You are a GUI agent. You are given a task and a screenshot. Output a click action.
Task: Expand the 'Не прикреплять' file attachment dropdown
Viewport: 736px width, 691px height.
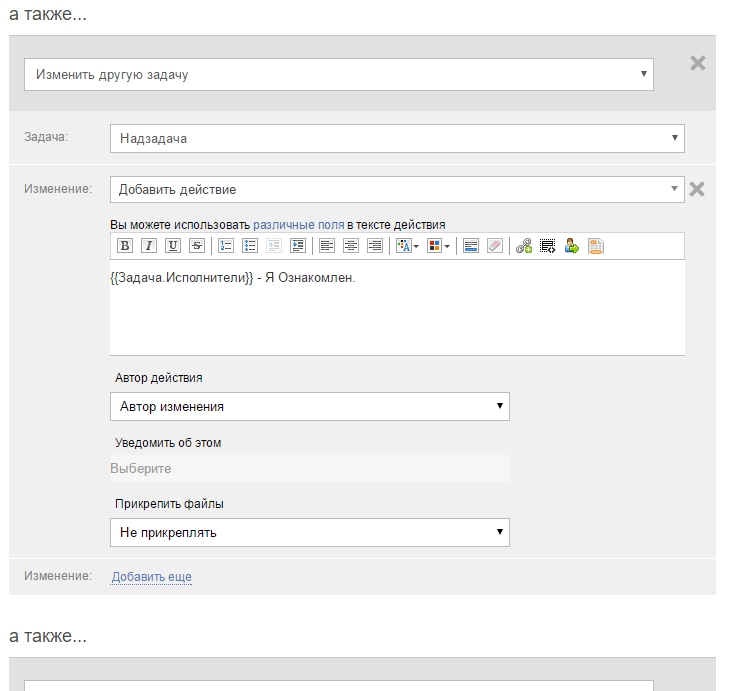tap(309, 533)
